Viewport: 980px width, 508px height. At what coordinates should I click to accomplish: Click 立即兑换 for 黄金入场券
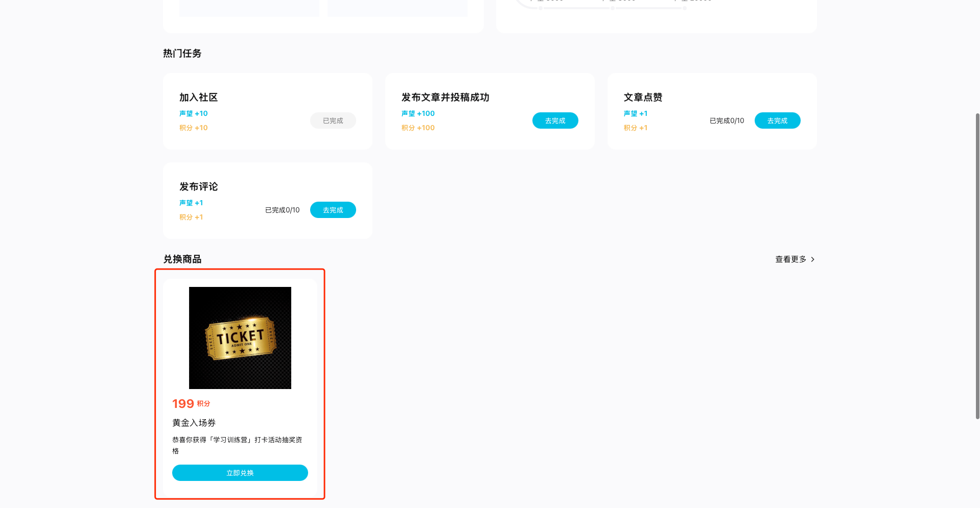coord(240,473)
